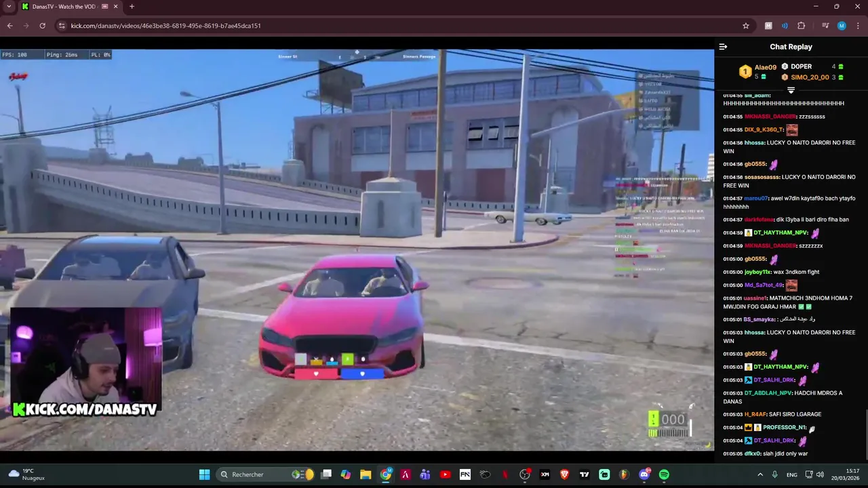Select the DanasTV browser tab
The height and width of the screenshot is (488, 868).
[x=64, y=7]
